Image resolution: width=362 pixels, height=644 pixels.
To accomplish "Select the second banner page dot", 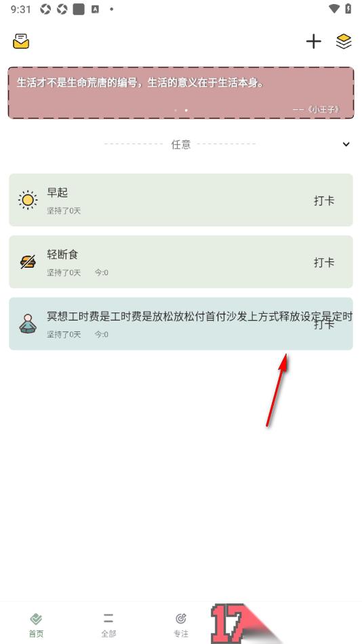I will tap(186, 110).
